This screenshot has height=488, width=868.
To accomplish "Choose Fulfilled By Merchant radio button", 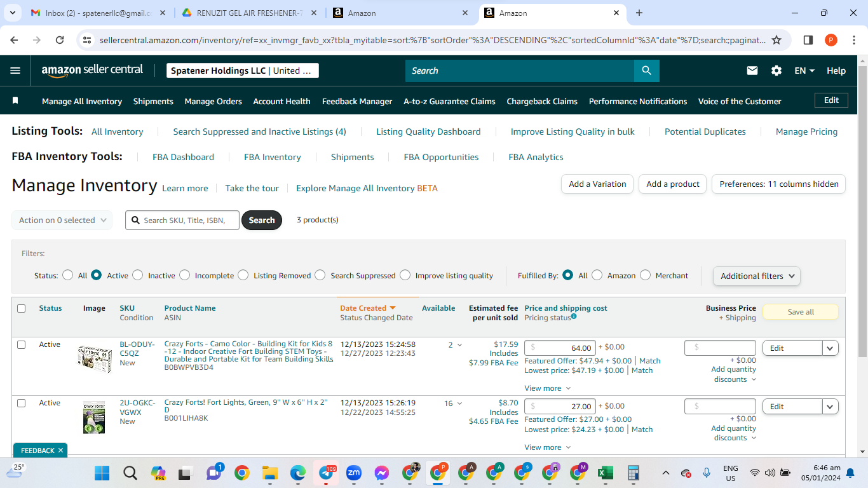I will coord(646,275).
